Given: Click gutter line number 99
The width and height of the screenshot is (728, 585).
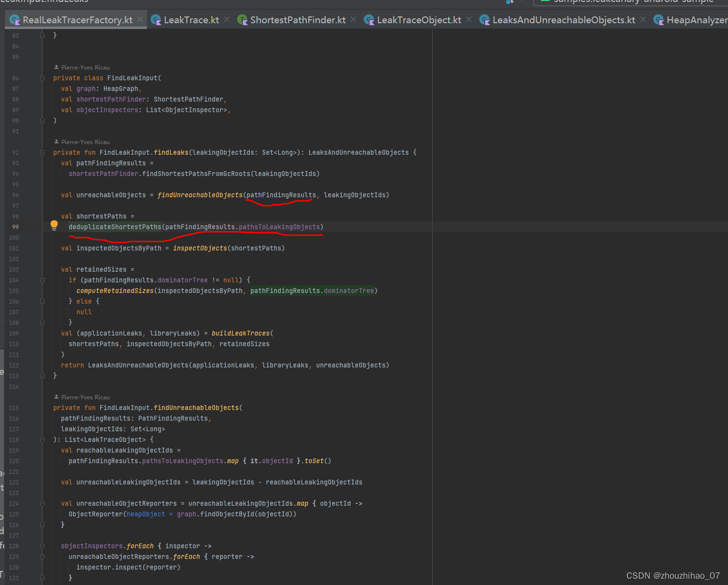Looking at the screenshot, I should click(15, 227).
